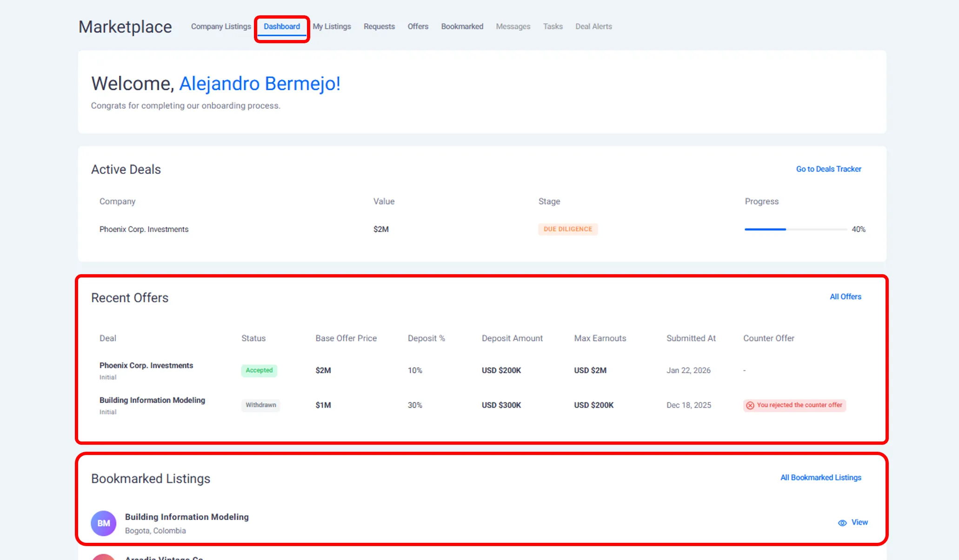Open the Tasks tab
The height and width of the screenshot is (560, 959).
coord(553,26)
